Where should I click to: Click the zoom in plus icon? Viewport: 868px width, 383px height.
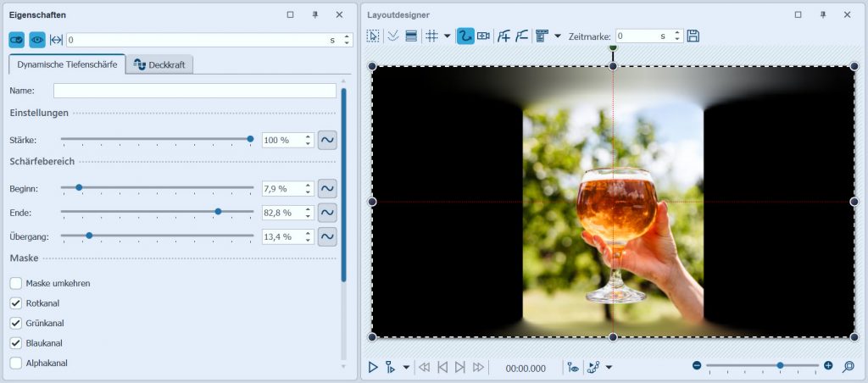[x=828, y=365]
